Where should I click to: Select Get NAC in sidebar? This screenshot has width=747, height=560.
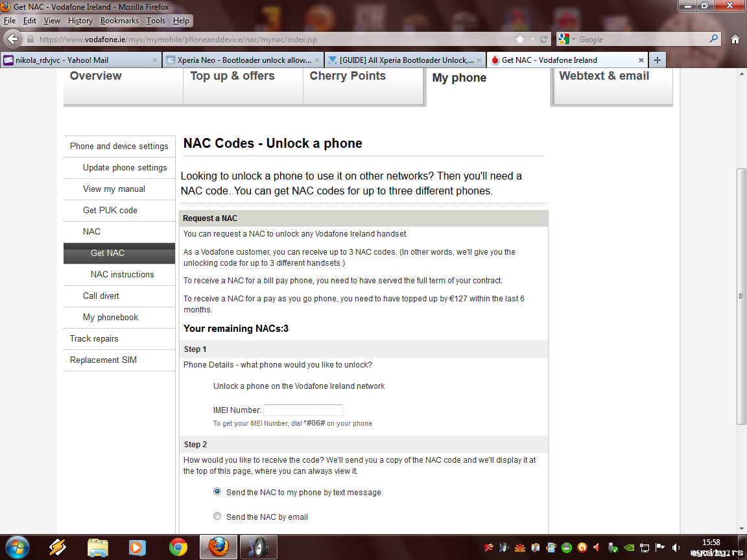point(119,253)
